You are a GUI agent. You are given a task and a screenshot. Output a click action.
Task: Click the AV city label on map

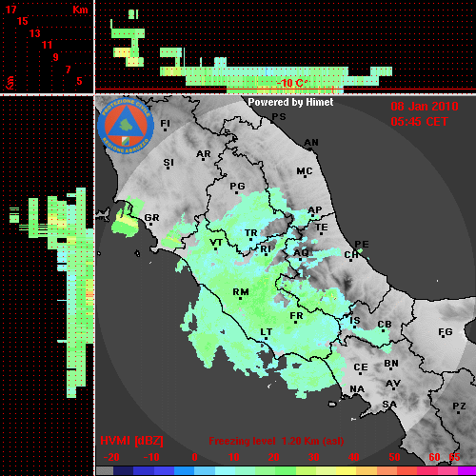pos(393,384)
